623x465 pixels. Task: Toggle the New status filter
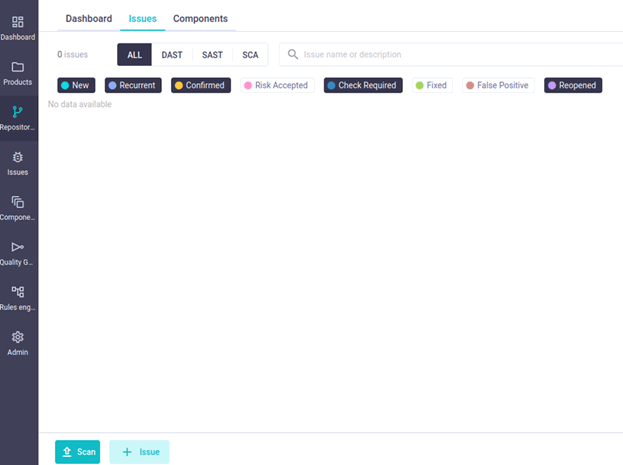(76, 86)
